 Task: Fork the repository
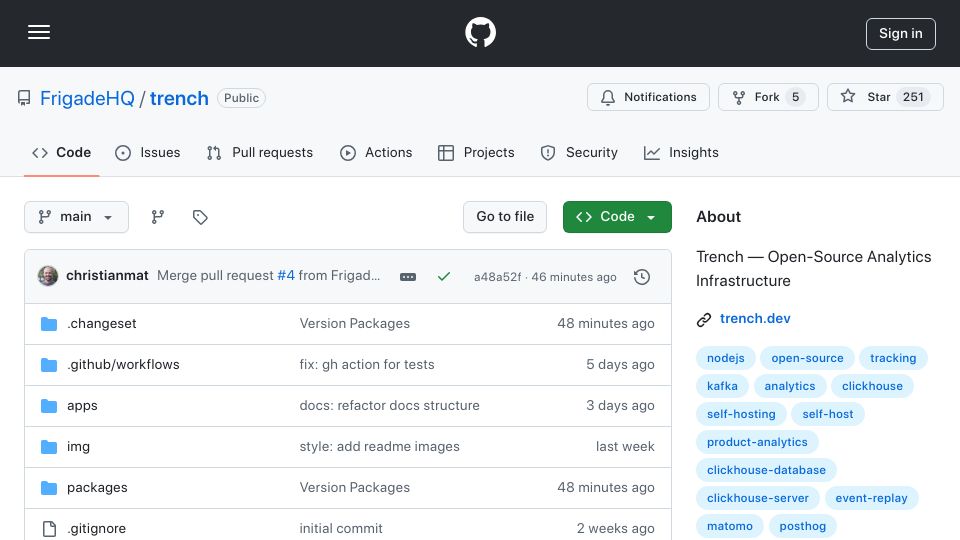click(768, 97)
